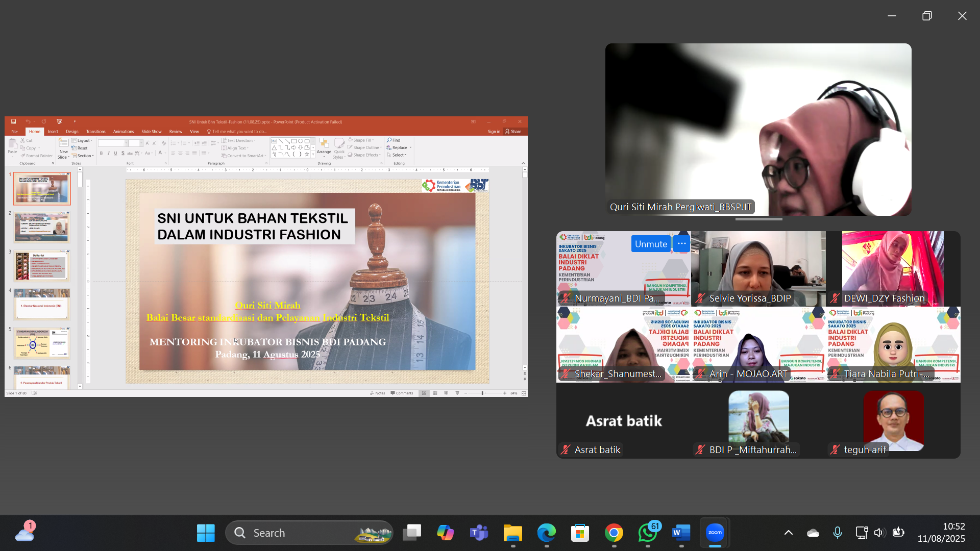This screenshot has width=980, height=551.
Task: Open the Slide Show ribbon tab
Action: click(x=151, y=132)
